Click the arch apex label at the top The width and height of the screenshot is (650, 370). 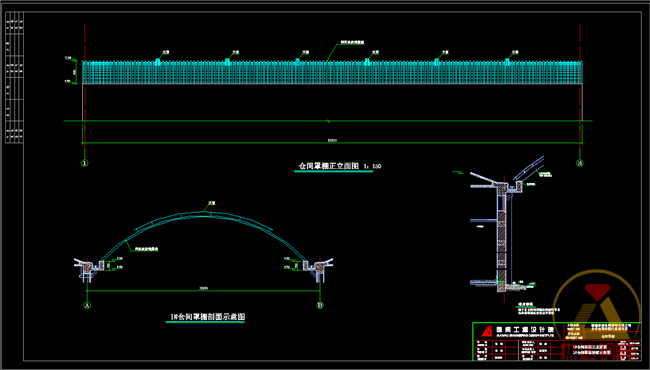pyautogui.click(x=212, y=203)
